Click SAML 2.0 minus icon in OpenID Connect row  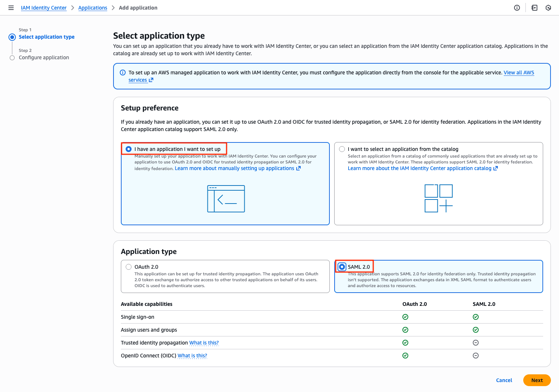click(x=476, y=356)
